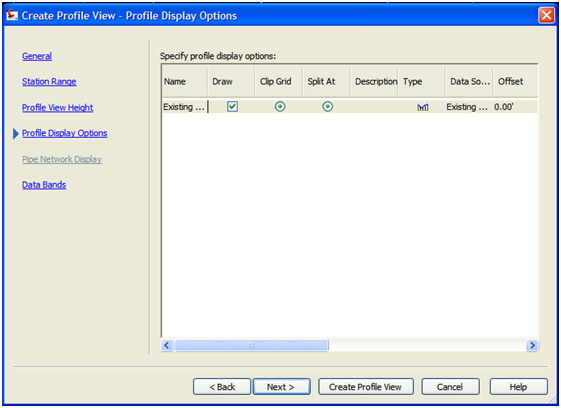Go to the General page link
The height and width of the screenshot is (408, 561).
37,56
